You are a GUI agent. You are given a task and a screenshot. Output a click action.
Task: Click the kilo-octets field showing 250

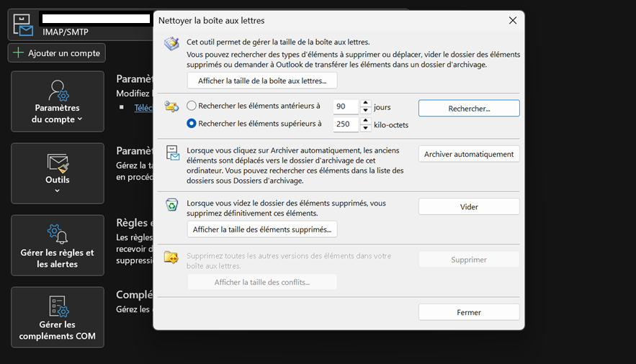346,124
